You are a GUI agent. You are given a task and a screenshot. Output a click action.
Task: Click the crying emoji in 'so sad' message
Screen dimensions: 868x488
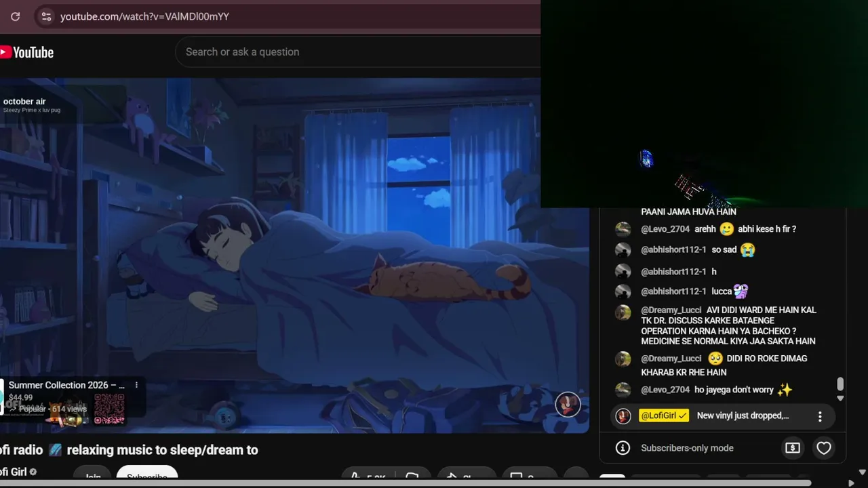point(747,249)
